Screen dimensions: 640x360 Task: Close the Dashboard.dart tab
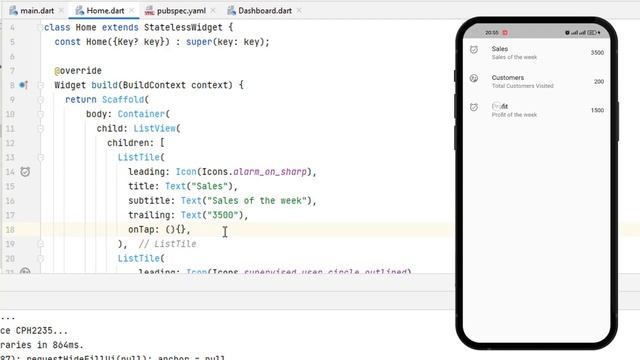click(x=299, y=11)
